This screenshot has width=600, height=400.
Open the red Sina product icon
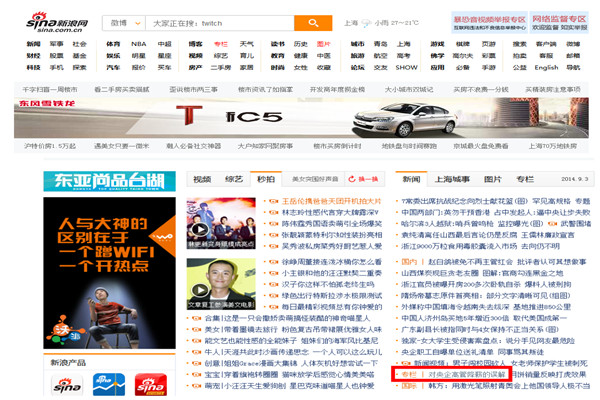[x=151, y=385]
